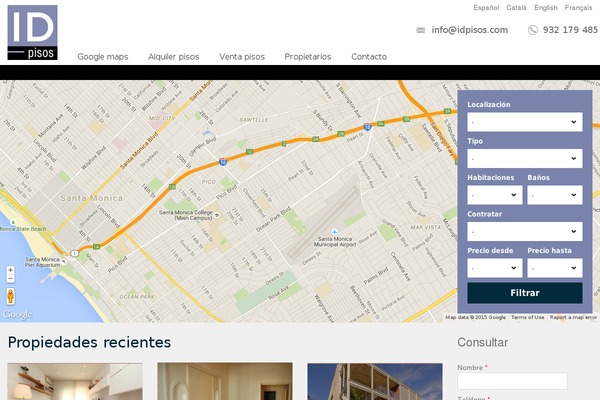Click the Google logo on map
600x400 pixels.
click(18, 315)
